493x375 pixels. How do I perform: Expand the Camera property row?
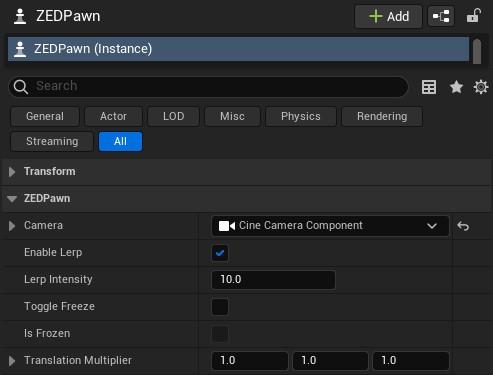pyautogui.click(x=12, y=226)
